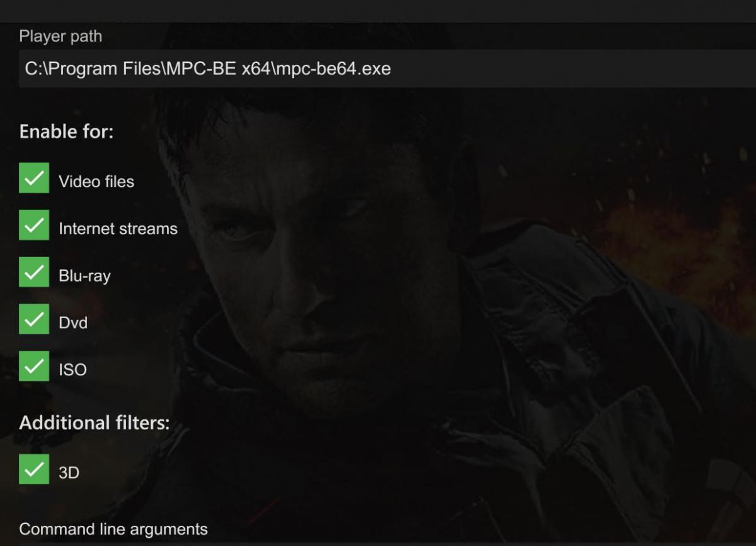756x546 pixels.
Task: Click the dark header bar above Player path
Action: [x=378, y=11]
